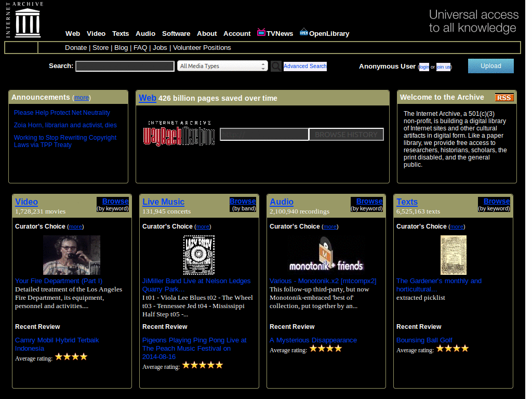
Task: Open the Video menu item
Action: pos(96,34)
